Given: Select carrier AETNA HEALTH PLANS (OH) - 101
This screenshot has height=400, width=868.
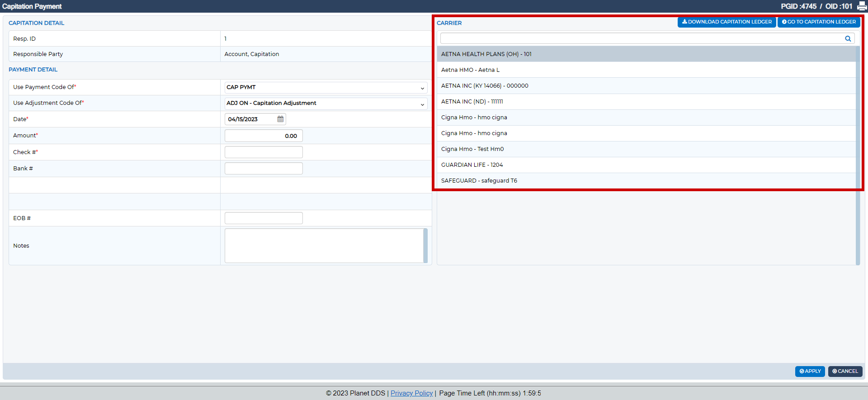Looking at the screenshot, I should coord(646,54).
